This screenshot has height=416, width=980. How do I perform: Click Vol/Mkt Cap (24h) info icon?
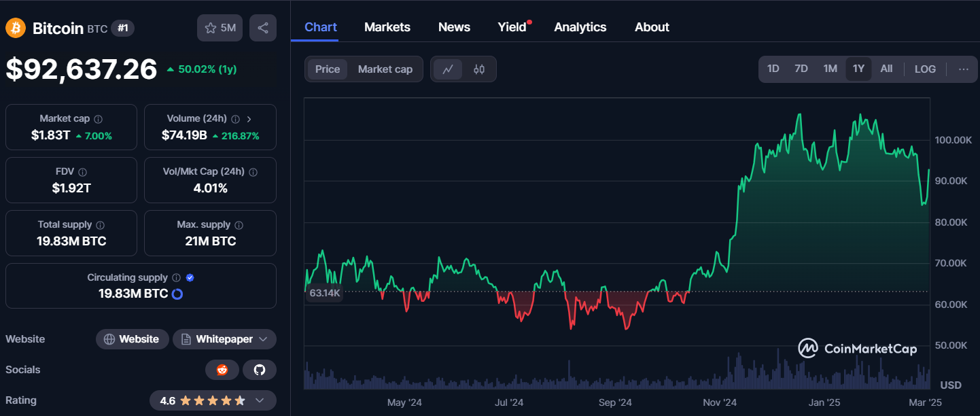(x=253, y=172)
